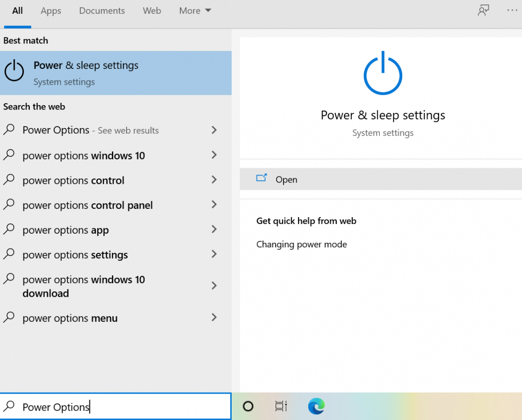Switch to the Apps tab
This screenshot has width=522, height=420.
point(50,10)
